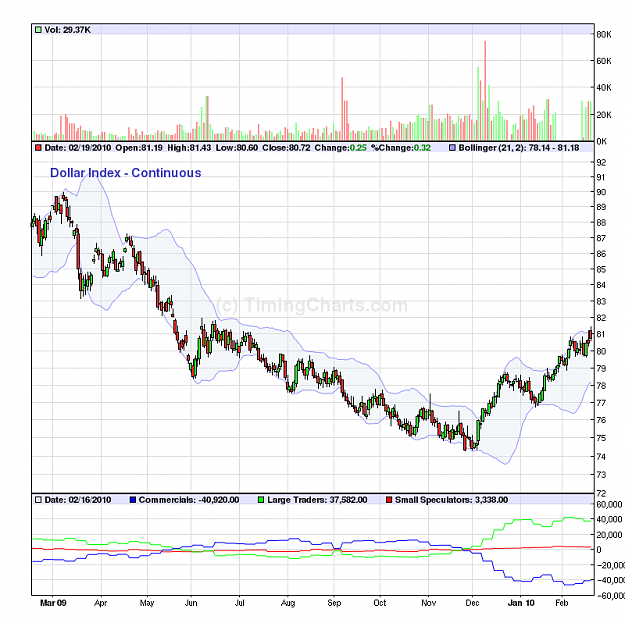
Task: Click 'Sep' on the time axis
Action: [334, 603]
